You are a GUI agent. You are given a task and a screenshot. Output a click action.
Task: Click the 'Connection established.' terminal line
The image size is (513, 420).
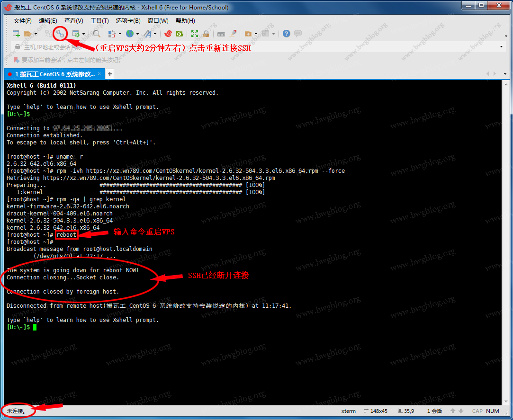pyautogui.click(x=45, y=135)
